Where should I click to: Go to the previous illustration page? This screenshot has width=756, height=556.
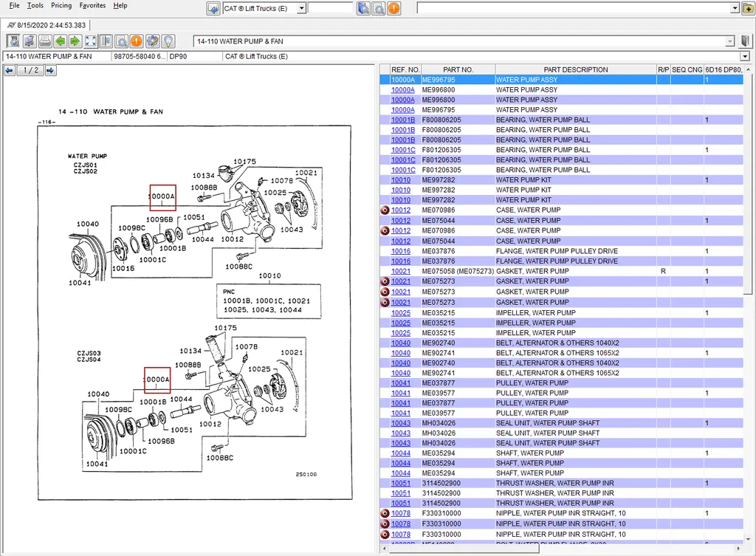coord(9,70)
